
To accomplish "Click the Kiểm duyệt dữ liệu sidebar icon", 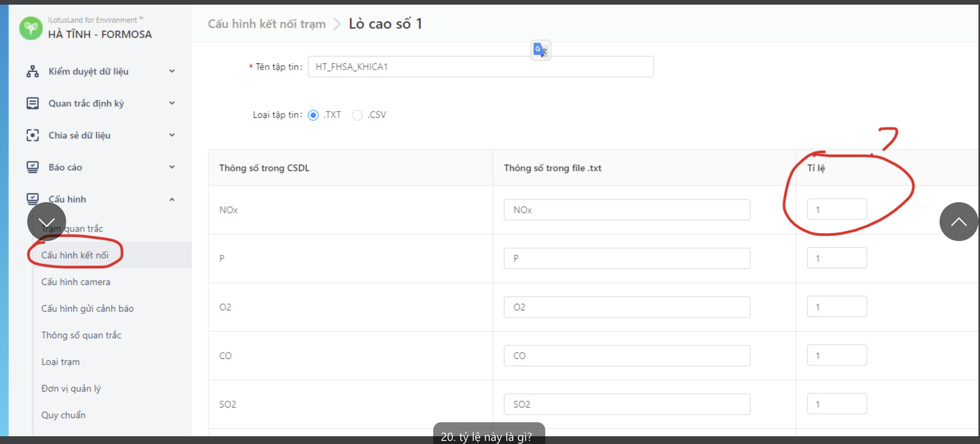I will point(33,72).
